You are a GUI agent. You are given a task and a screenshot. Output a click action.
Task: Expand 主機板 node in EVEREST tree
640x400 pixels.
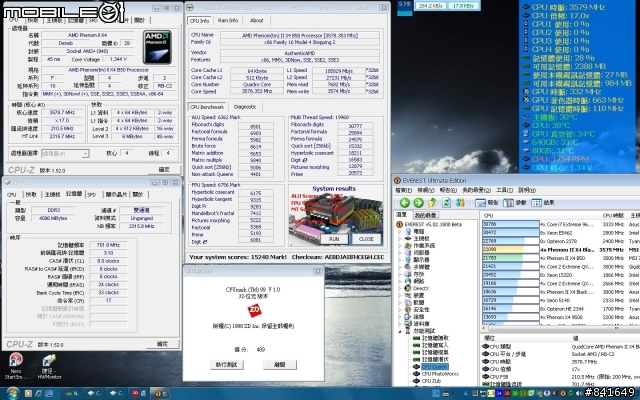pos(400,238)
